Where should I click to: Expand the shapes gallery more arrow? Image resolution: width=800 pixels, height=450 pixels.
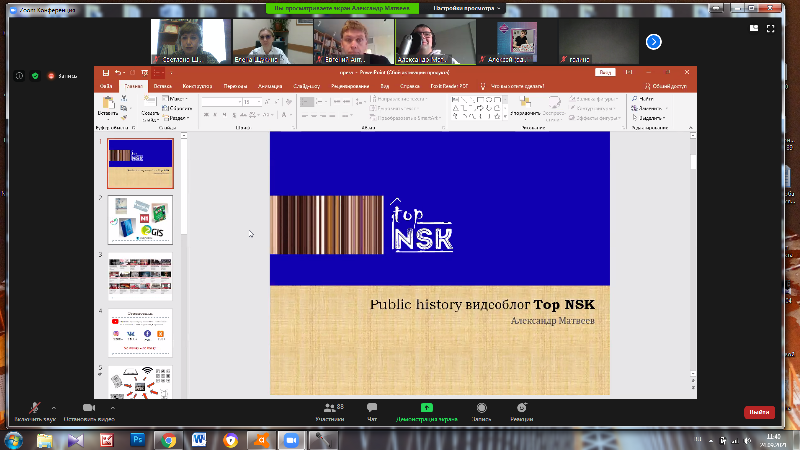tap(506, 117)
